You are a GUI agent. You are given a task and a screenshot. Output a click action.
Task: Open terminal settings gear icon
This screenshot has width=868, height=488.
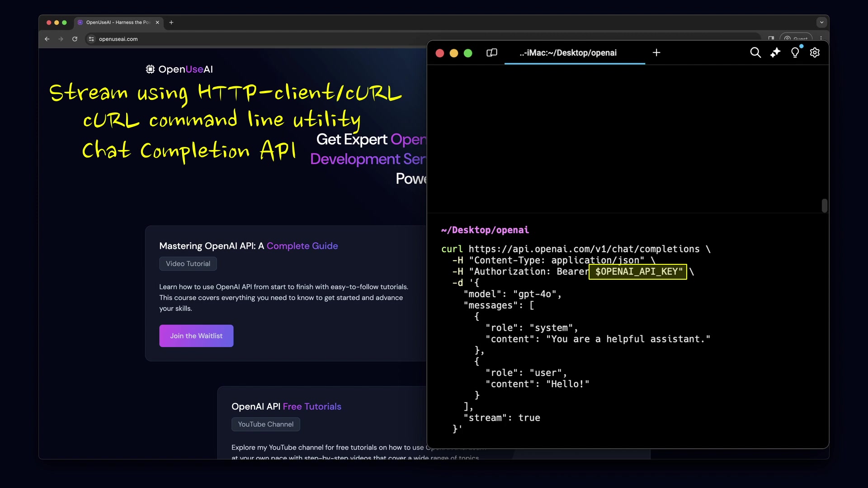pos(815,53)
